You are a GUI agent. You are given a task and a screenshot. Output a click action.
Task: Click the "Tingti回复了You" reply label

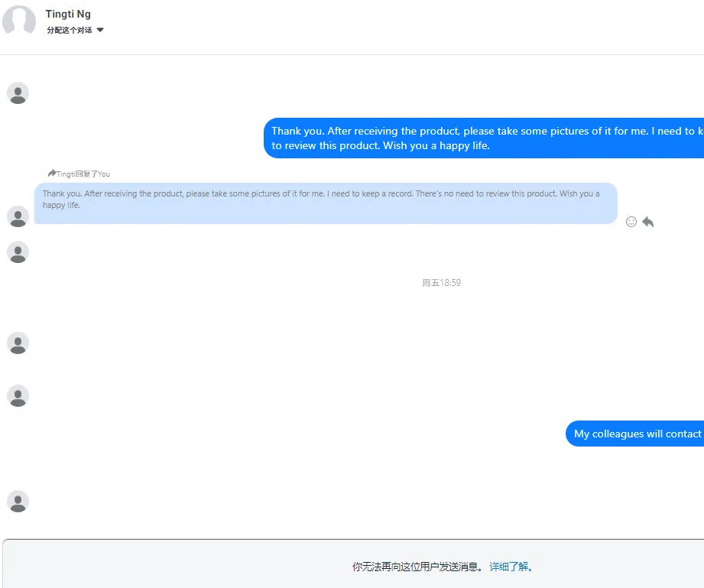point(83,174)
